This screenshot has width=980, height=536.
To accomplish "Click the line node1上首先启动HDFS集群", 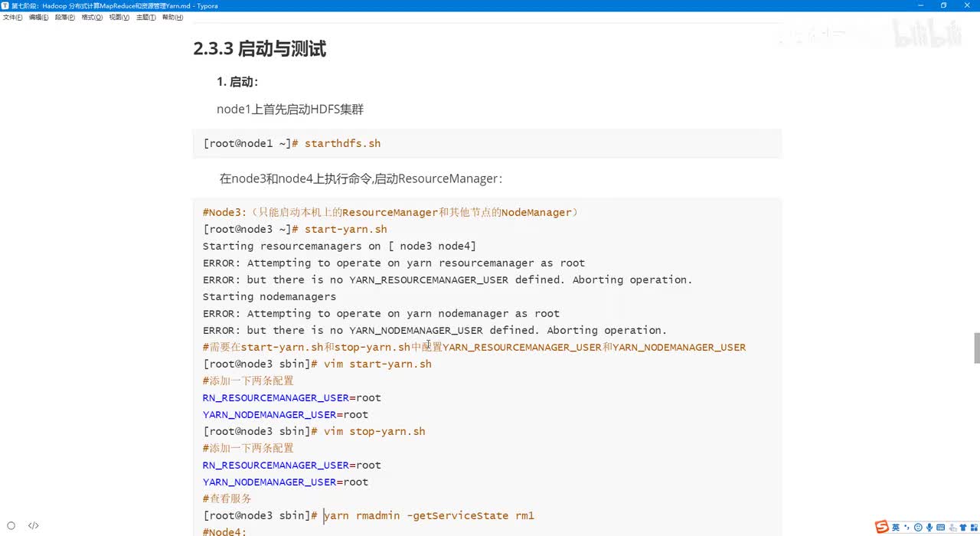I will click(x=290, y=109).
